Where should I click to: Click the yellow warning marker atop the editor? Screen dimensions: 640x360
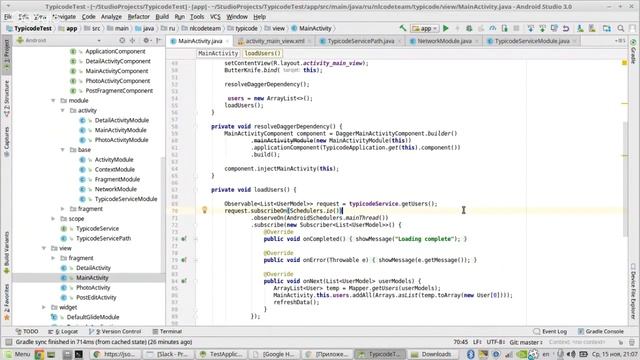coord(624,63)
